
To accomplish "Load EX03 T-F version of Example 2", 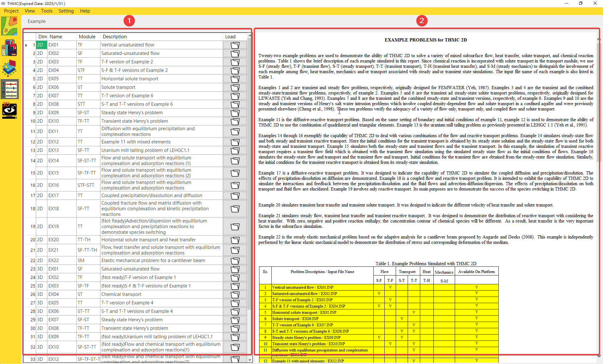I will [x=235, y=62].
